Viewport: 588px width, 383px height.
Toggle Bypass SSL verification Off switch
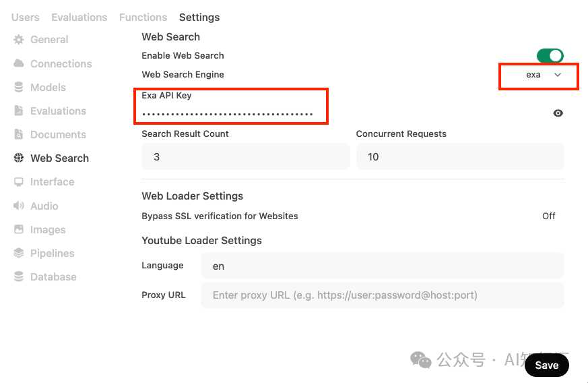pyautogui.click(x=549, y=216)
